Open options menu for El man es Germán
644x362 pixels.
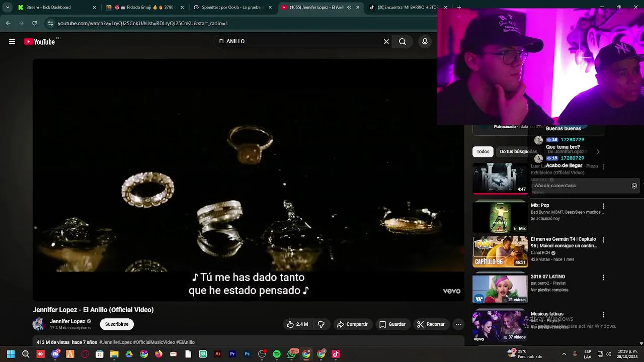pos(603,240)
